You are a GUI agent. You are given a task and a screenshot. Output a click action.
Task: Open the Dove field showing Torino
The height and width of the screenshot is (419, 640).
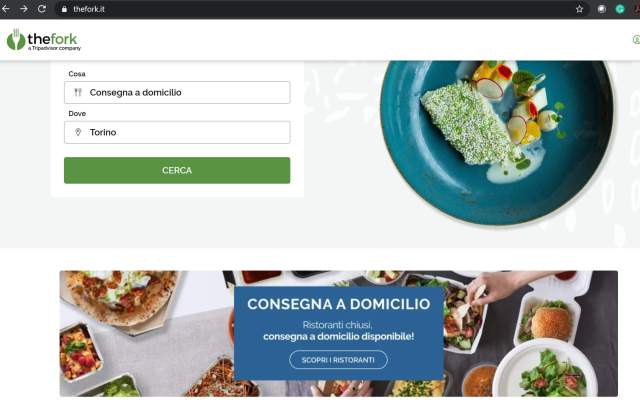click(x=177, y=132)
